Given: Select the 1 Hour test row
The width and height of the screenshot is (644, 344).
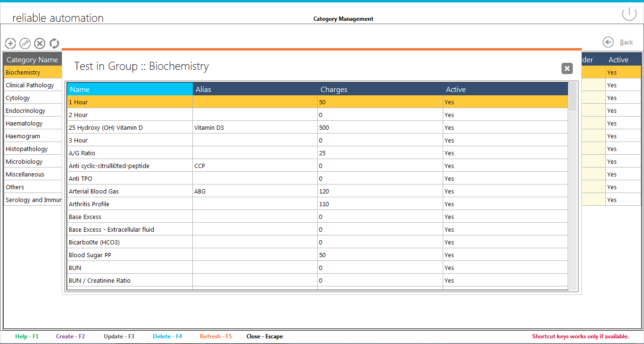Looking at the screenshot, I should pos(317,102).
